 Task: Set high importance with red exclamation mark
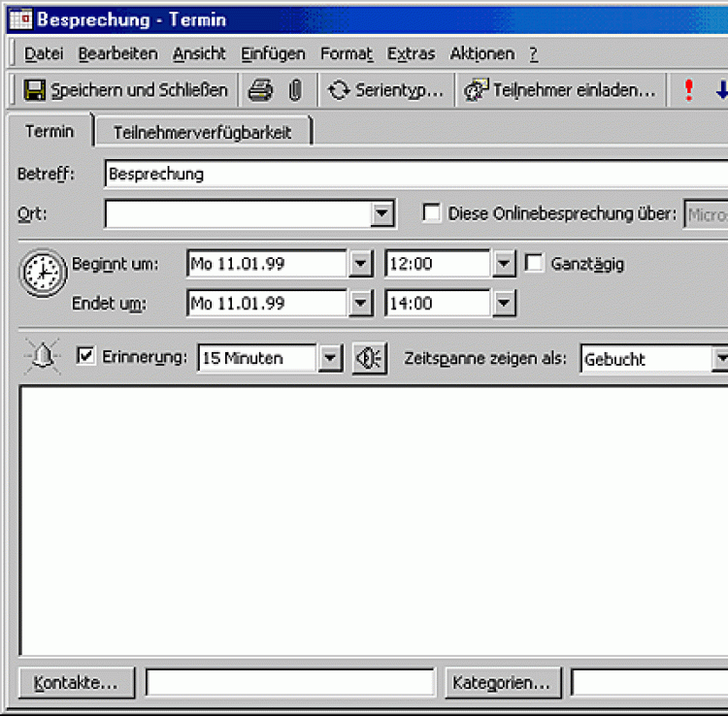[689, 90]
